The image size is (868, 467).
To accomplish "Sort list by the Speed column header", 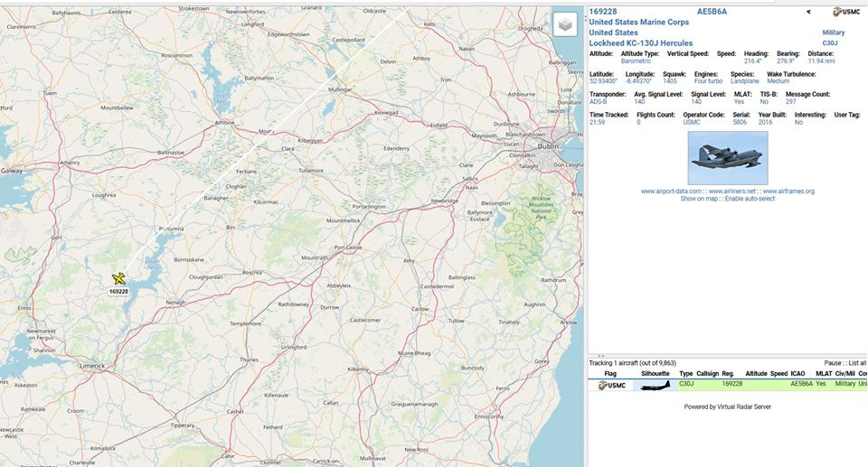I will pos(778,373).
